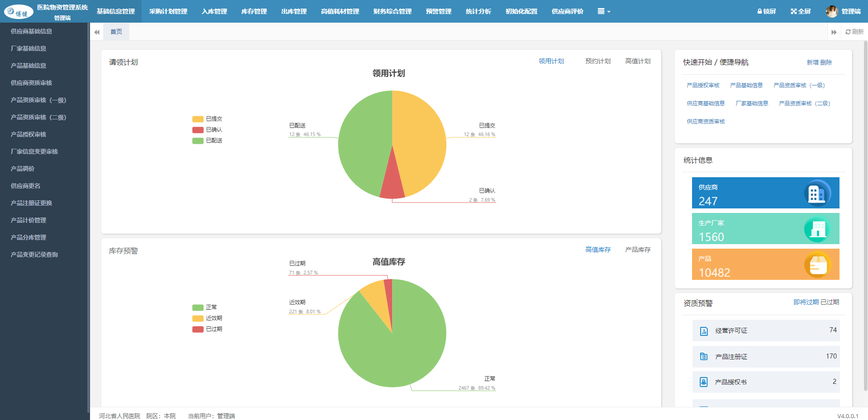Screen dimensions: 868x420
Task: Open 库存管理 menu
Action: click(254, 11)
